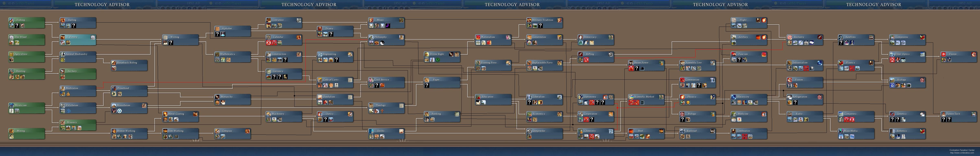This screenshot has width=980, height=156.
Task: Click the Electricity technology icon
Action: (x=734, y=97)
